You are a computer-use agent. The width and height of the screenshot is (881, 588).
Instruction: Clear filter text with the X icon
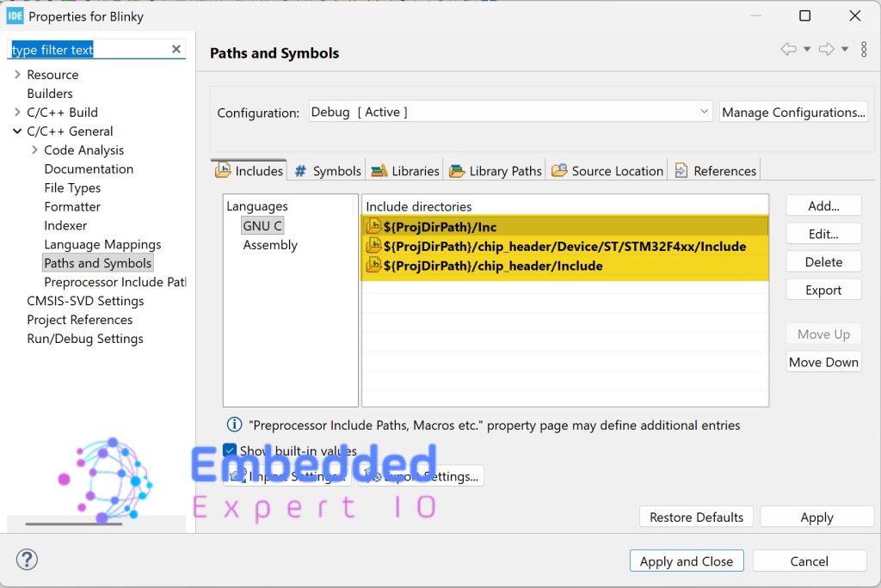(x=176, y=49)
